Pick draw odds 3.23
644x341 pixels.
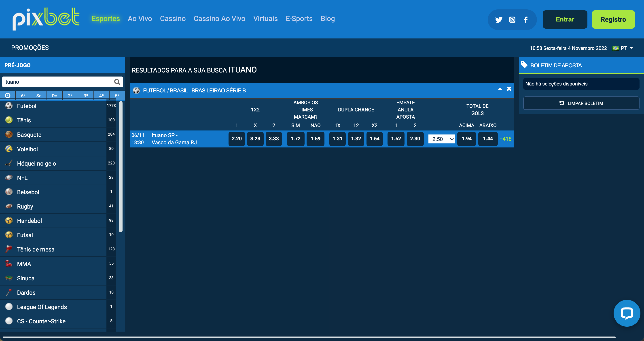[x=255, y=139]
